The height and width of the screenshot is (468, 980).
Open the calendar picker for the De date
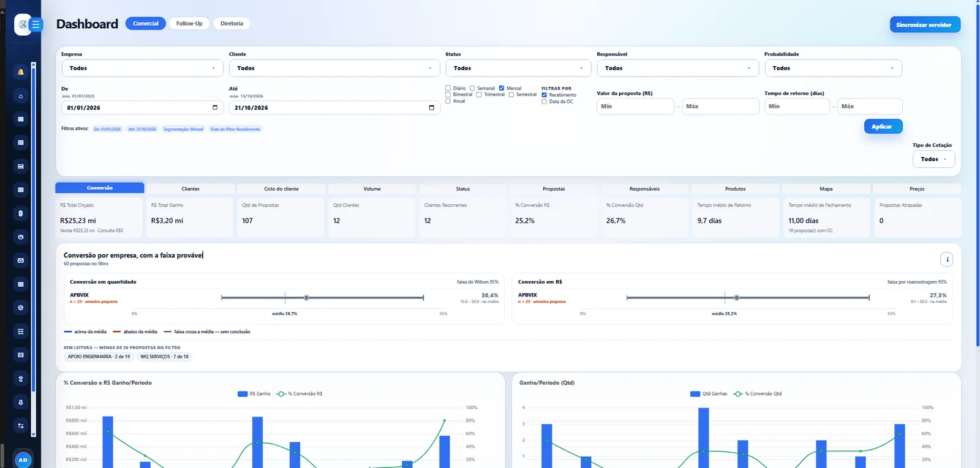point(215,107)
